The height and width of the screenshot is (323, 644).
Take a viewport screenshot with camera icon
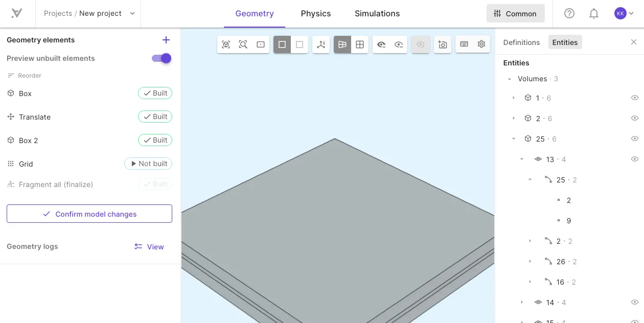[x=443, y=44]
